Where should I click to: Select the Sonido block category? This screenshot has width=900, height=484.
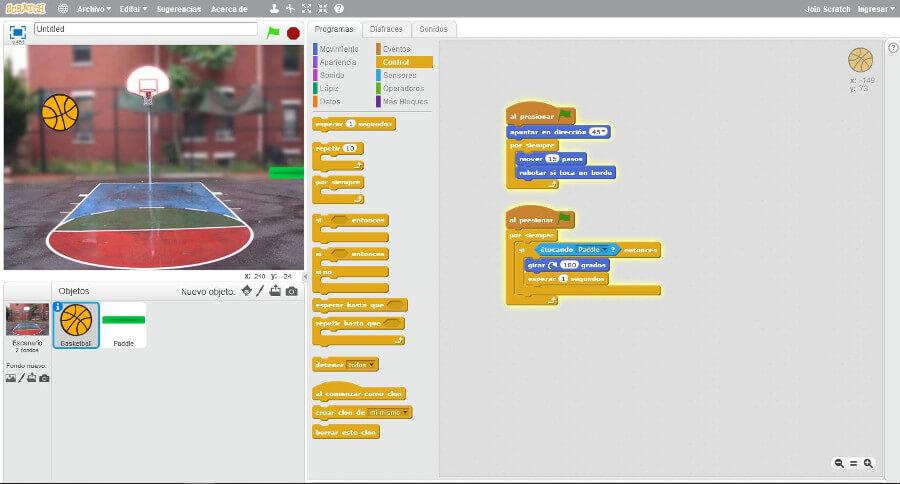(332, 75)
